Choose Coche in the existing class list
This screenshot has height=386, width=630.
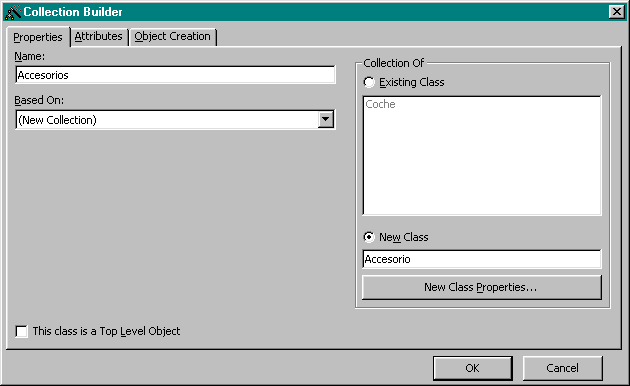pos(380,104)
